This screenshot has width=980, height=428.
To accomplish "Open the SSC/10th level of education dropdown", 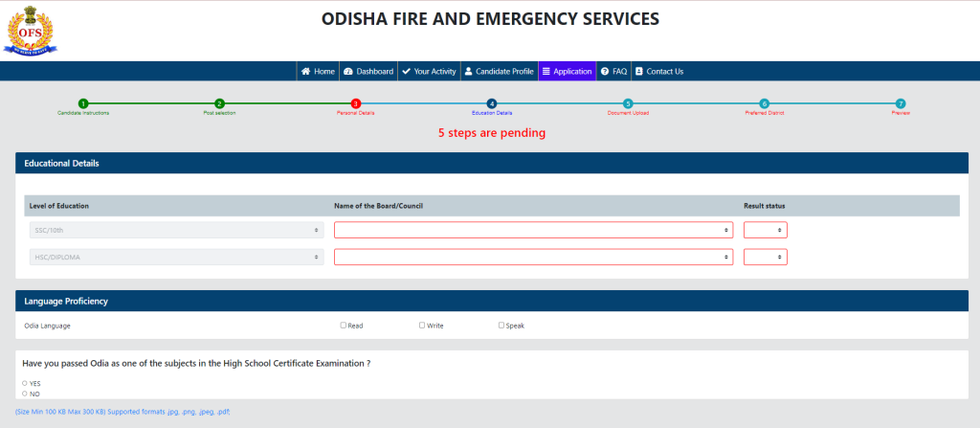I will 176,230.
